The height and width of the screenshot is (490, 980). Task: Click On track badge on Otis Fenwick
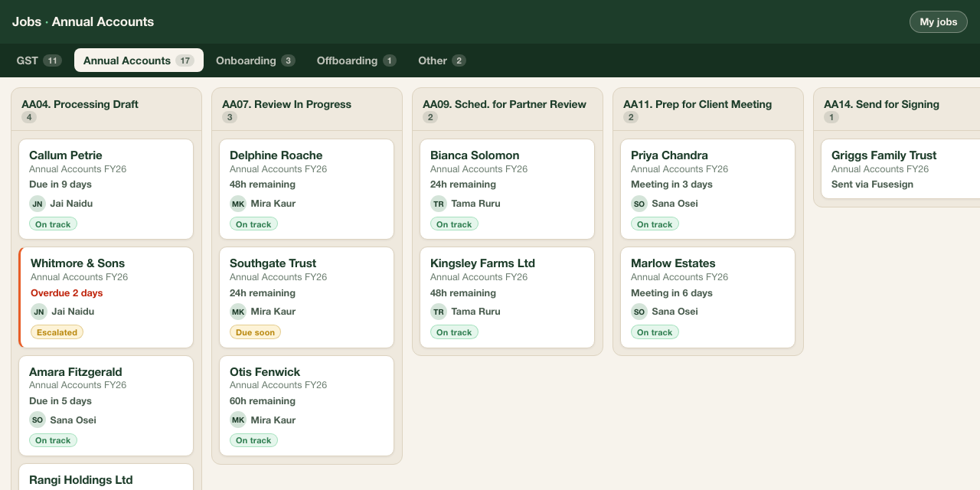coord(253,440)
